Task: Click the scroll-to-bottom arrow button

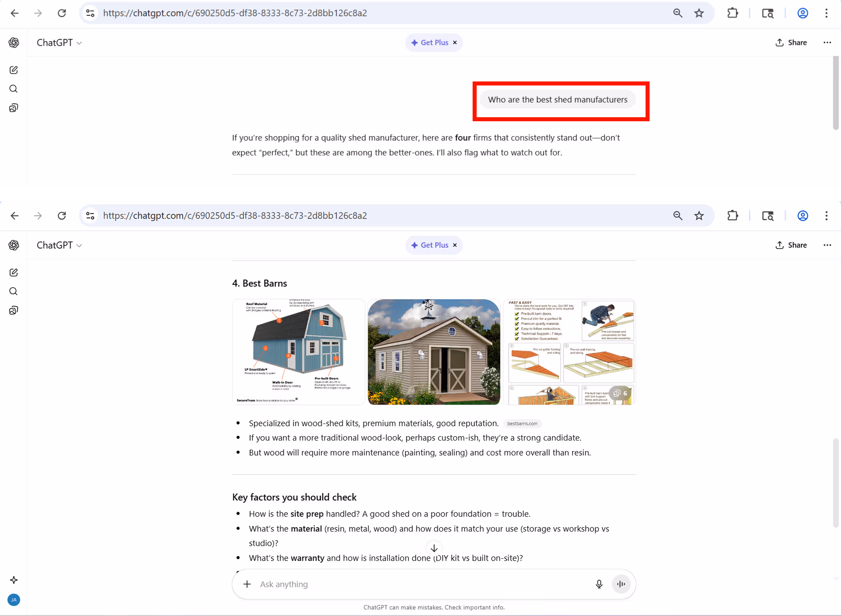Action: 434,548
